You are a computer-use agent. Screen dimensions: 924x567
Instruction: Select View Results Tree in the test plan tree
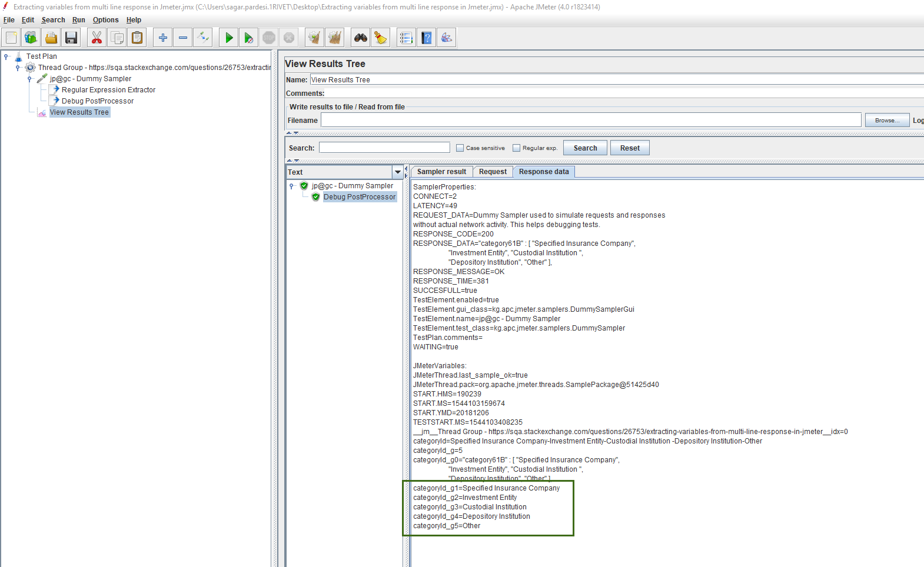[79, 112]
